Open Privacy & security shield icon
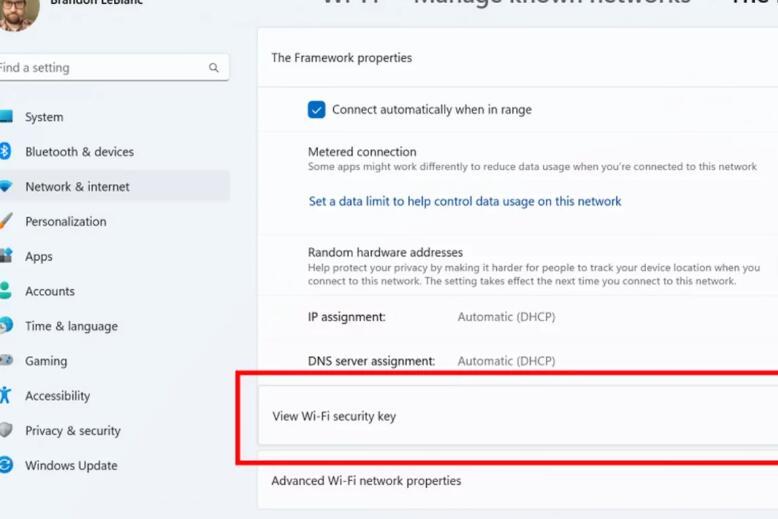The height and width of the screenshot is (519, 778). [5, 430]
